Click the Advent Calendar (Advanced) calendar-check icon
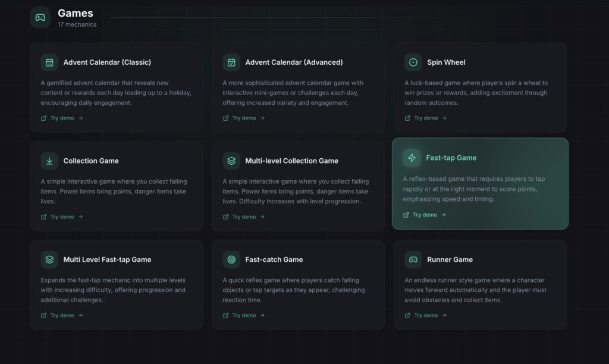The width and height of the screenshot is (609, 364). pyautogui.click(x=231, y=62)
